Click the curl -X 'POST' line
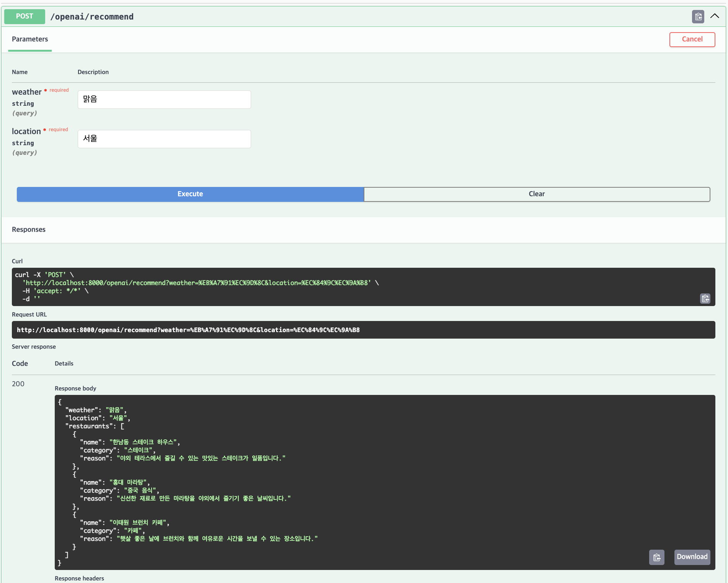 coord(44,275)
